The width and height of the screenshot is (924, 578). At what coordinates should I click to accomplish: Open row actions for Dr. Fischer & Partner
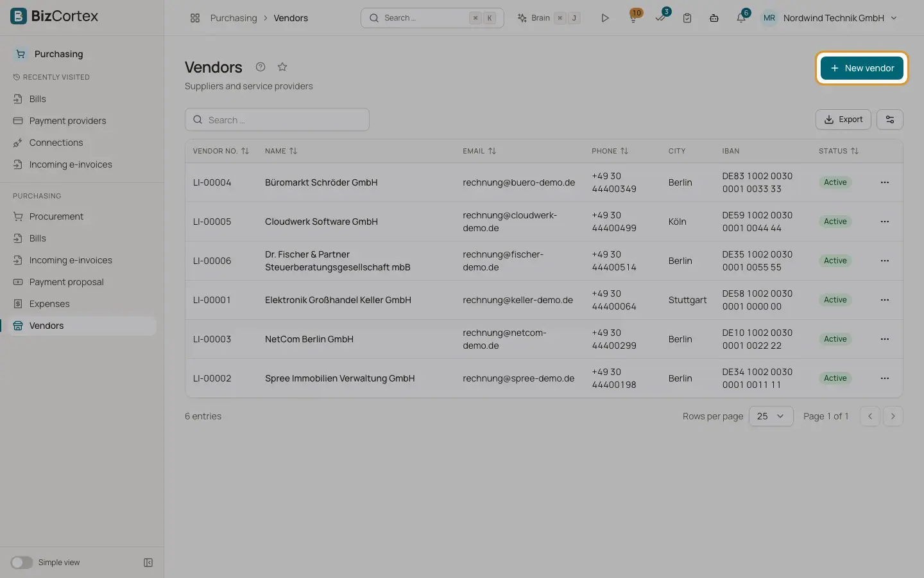[x=885, y=261]
